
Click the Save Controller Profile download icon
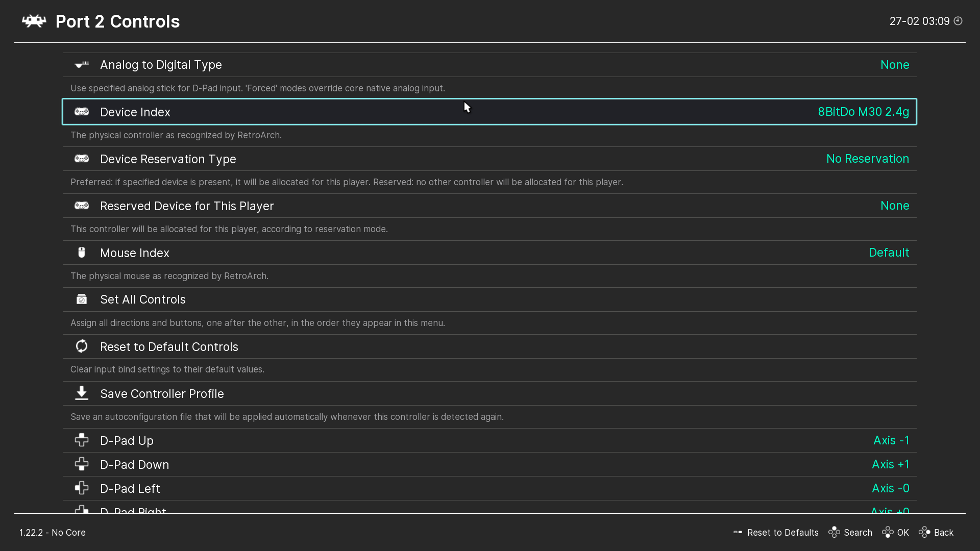pos(82,393)
